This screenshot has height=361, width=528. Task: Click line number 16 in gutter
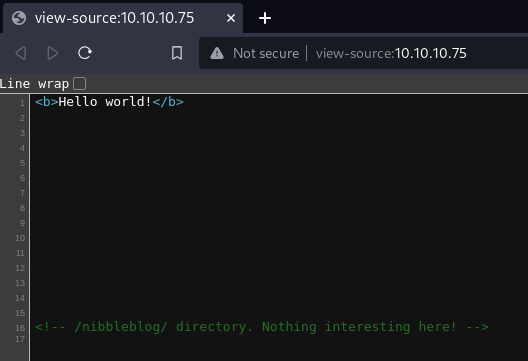click(x=20, y=328)
